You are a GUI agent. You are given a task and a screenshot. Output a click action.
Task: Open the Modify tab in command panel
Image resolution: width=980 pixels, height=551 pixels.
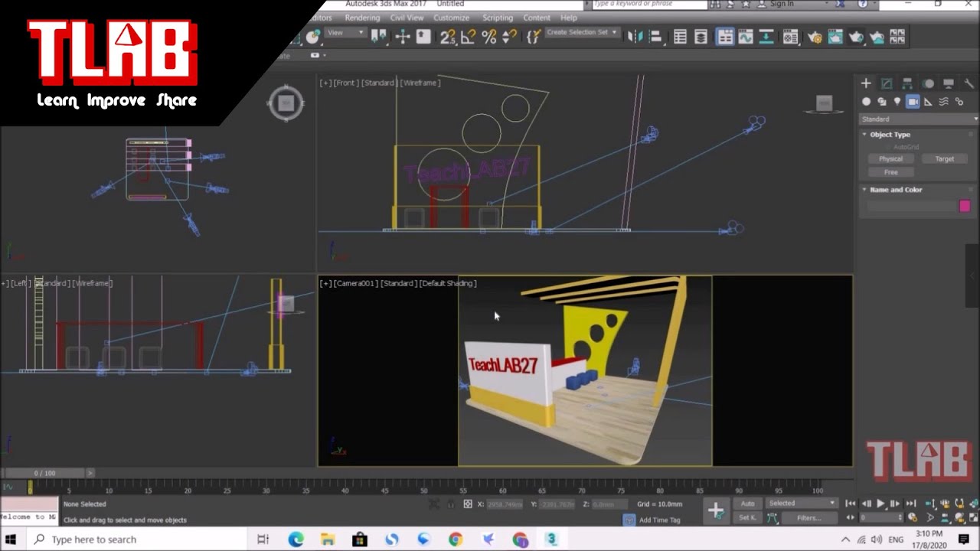point(887,83)
